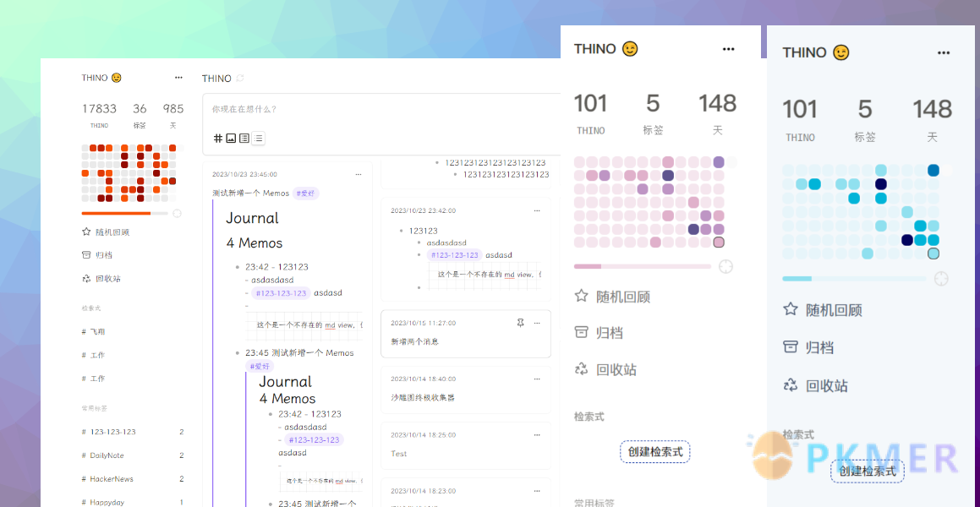The image size is (980, 507).
Task: Click the recycle icon in orange sidebar
Action: pos(86,279)
